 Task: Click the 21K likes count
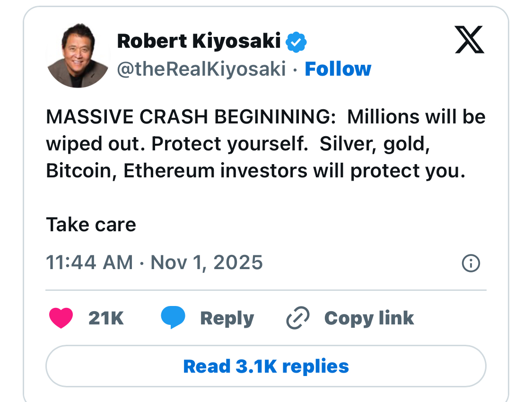coord(106,318)
